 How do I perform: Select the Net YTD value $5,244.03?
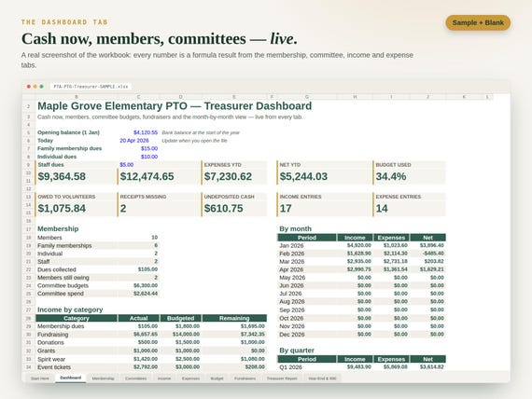[x=303, y=176]
